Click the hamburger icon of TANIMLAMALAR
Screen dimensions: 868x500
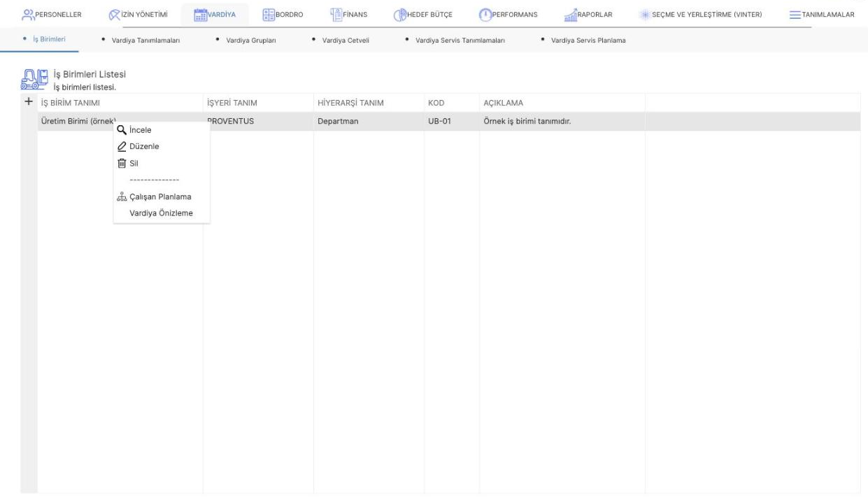pos(795,15)
